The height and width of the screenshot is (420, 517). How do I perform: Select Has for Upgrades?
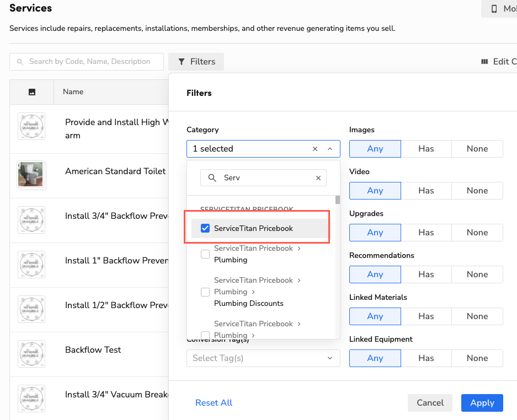426,233
